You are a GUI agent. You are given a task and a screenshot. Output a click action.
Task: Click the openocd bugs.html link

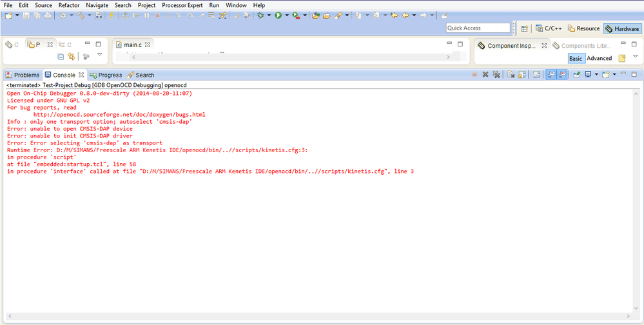click(x=119, y=115)
